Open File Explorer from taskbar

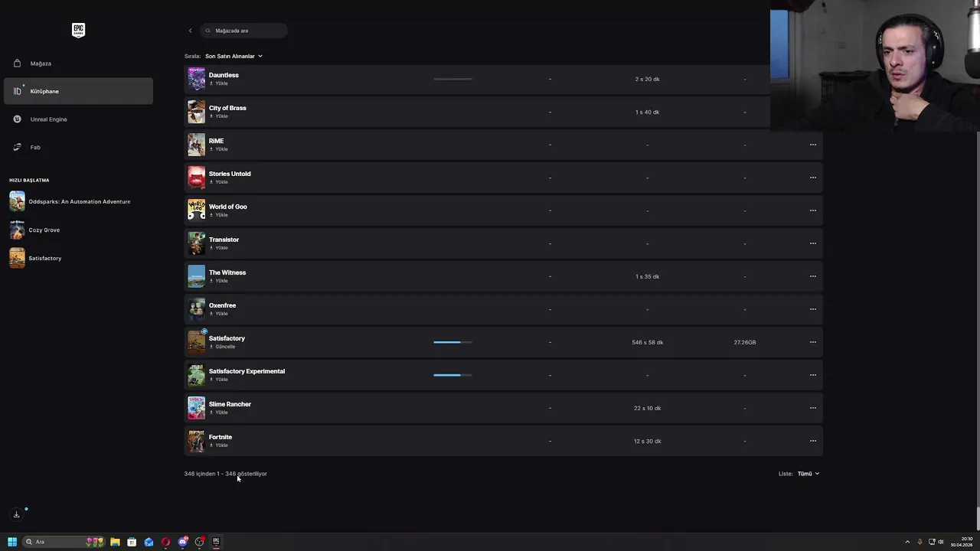click(115, 542)
